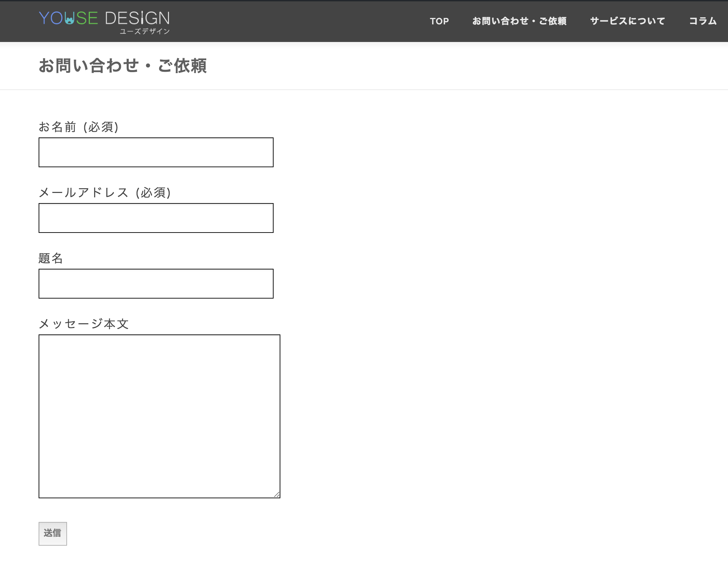Open お問い合わせ・ご依頼 in the navigation bar

click(519, 21)
